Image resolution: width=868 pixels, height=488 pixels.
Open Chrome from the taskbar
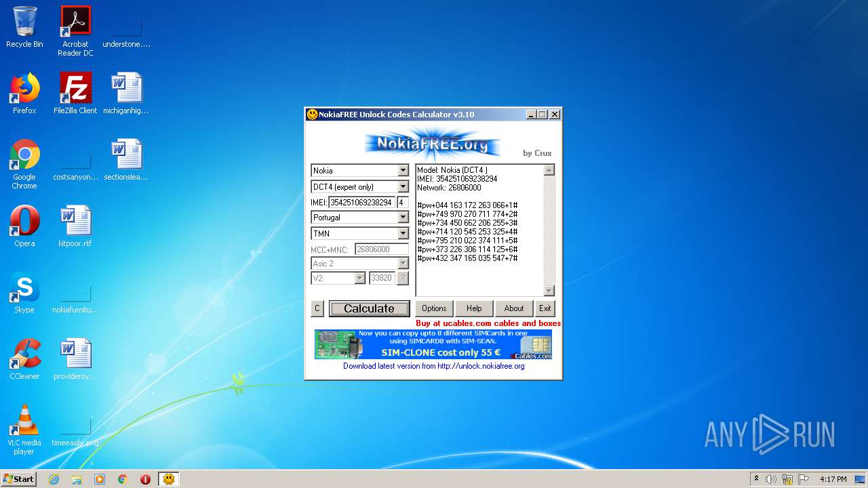click(123, 479)
